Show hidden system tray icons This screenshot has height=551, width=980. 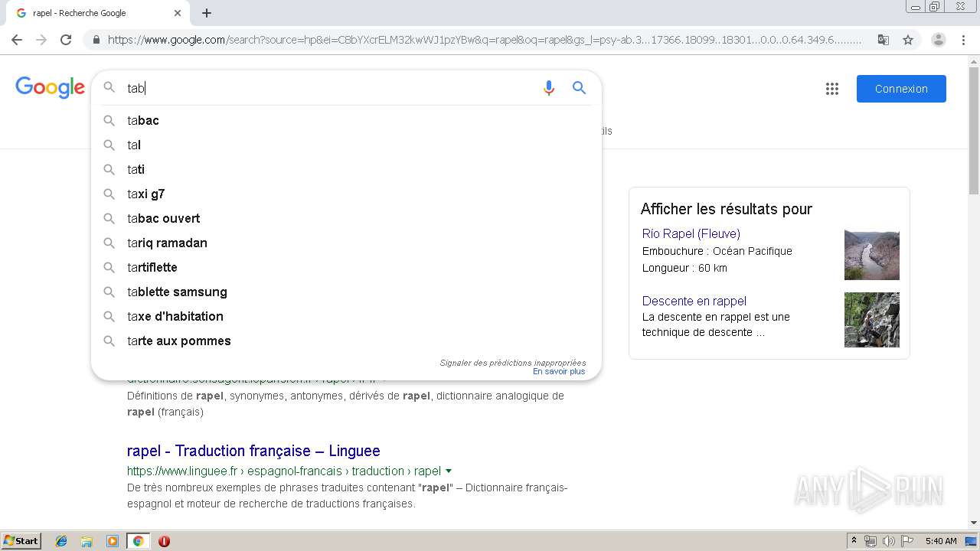click(854, 541)
